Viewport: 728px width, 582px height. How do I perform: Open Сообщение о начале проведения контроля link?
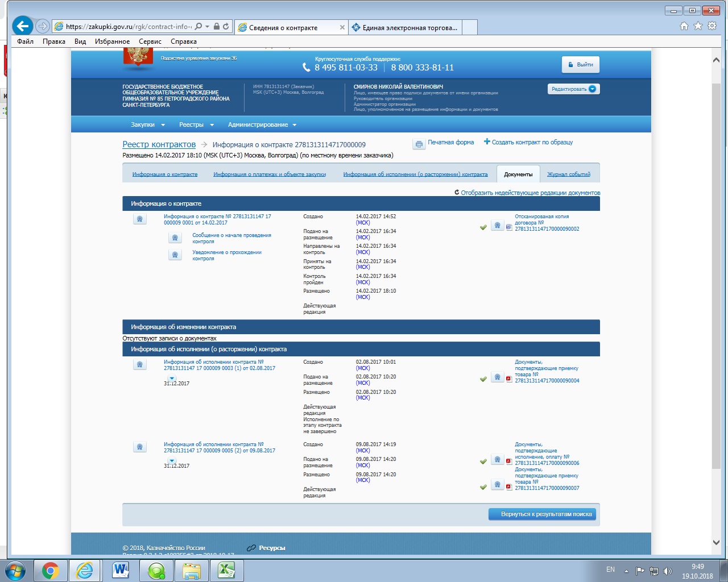[231, 238]
